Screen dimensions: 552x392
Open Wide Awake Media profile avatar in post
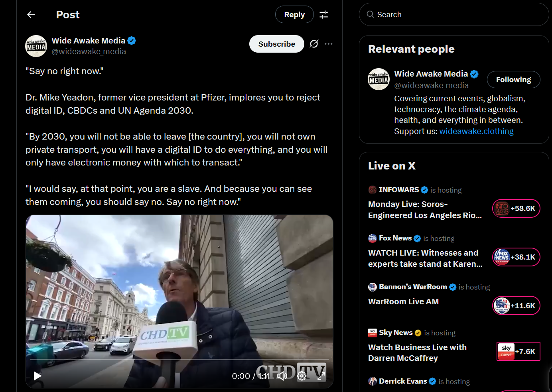(x=36, y=46)
